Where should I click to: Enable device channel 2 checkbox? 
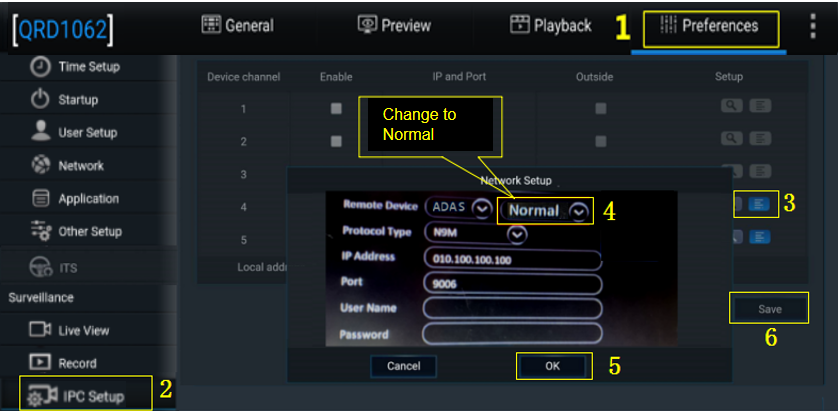tap(336, 141)
